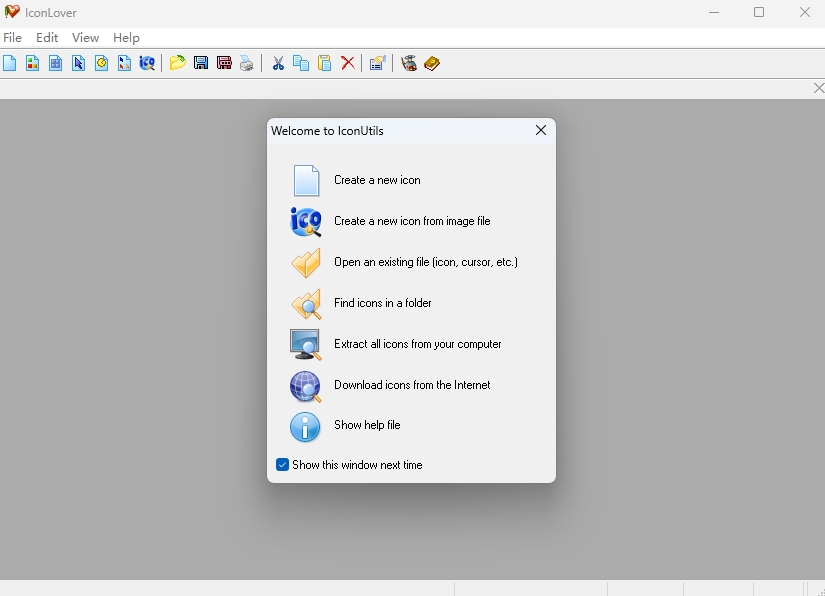The image size is (825, 596).
Task: Minimize the IconLover window
Action: (713, 12)
